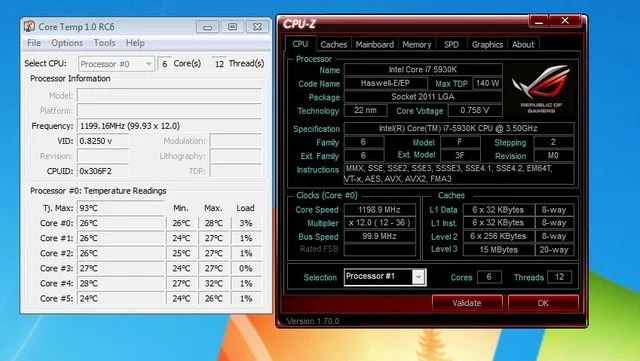Click the Core Speed value 1198.9 MHz
This screenshot has width=640, height=361.
380,210
